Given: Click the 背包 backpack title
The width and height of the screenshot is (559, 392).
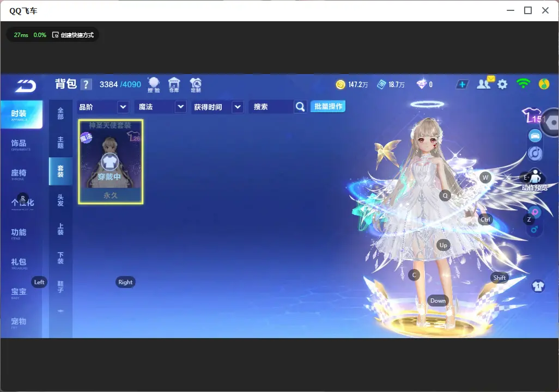Looking at the screenshot, I should [66, 84].
